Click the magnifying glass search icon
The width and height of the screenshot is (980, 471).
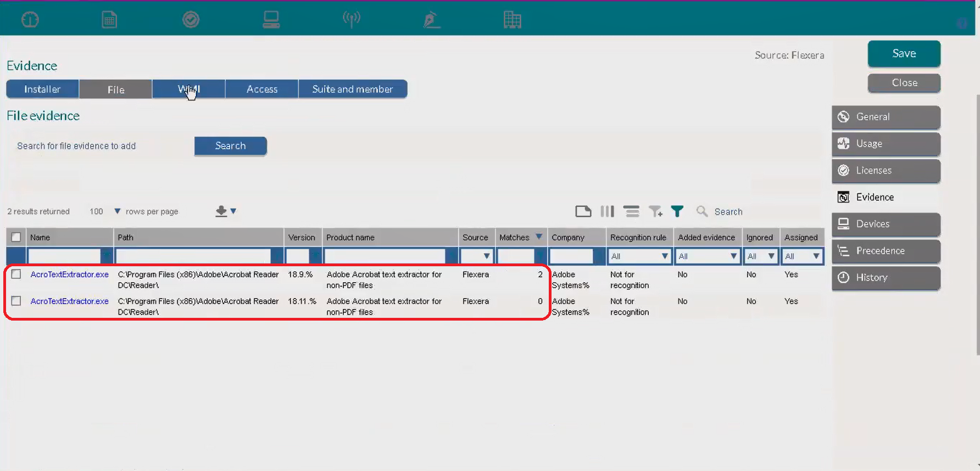tap(702, 211)
